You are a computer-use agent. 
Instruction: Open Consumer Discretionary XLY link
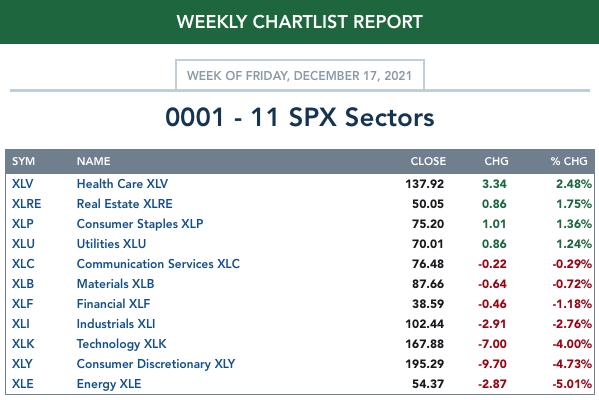156,364
